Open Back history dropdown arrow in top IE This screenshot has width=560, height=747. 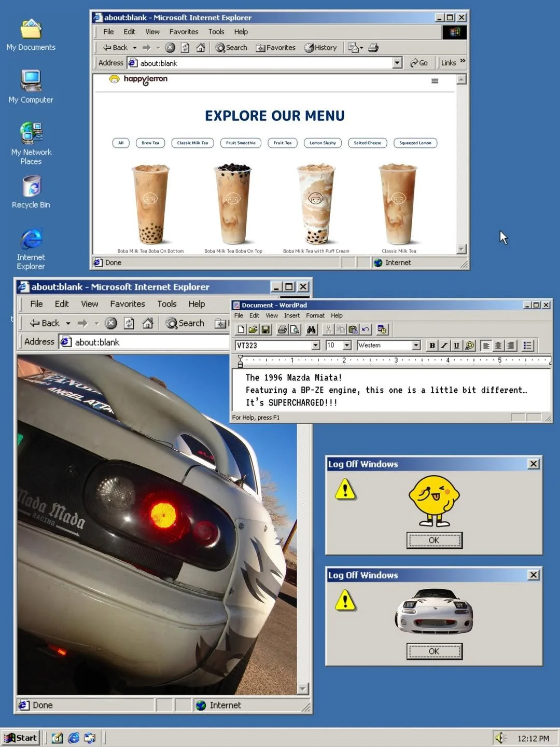[135, 48]
